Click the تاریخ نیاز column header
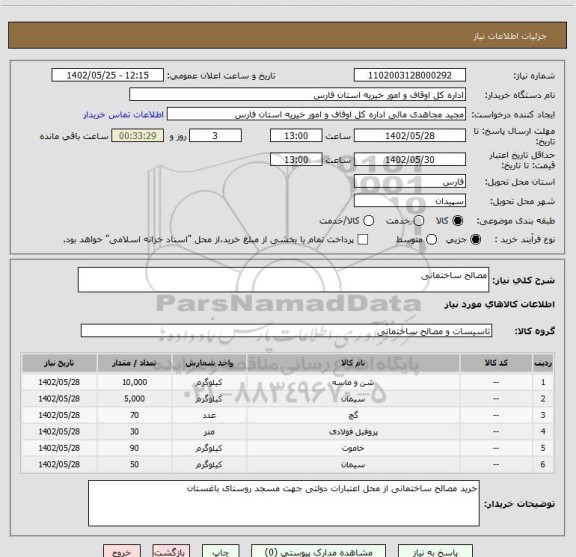The width and height of the screenshot is (576, 557). click(x=59, y=363)
